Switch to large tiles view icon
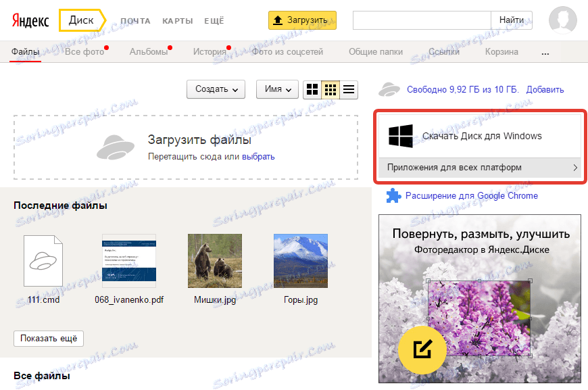Screen dimensions: 588x390 coord(312,90)
